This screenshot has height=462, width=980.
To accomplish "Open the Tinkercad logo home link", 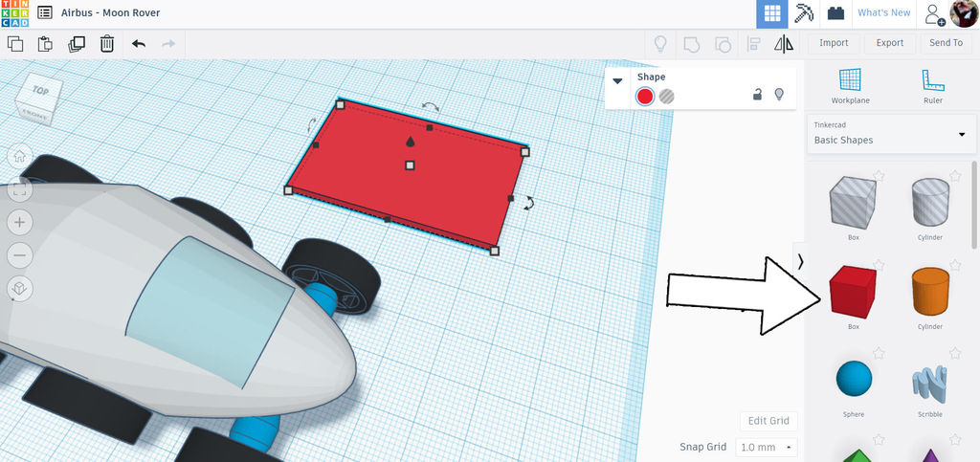I will click(x=14, y=13).
